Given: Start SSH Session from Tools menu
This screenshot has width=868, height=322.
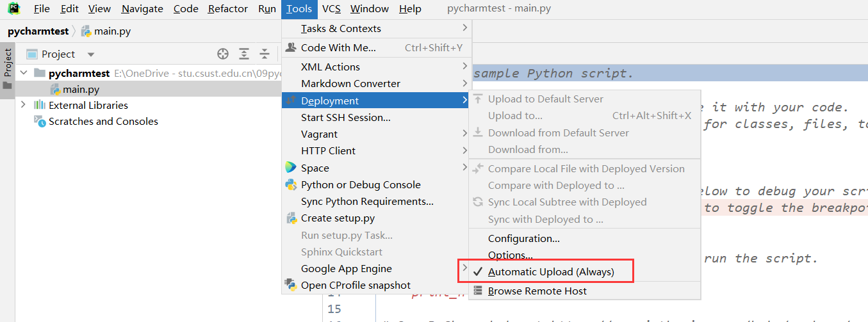Looking at the screenshot, I should click(345, 117).
